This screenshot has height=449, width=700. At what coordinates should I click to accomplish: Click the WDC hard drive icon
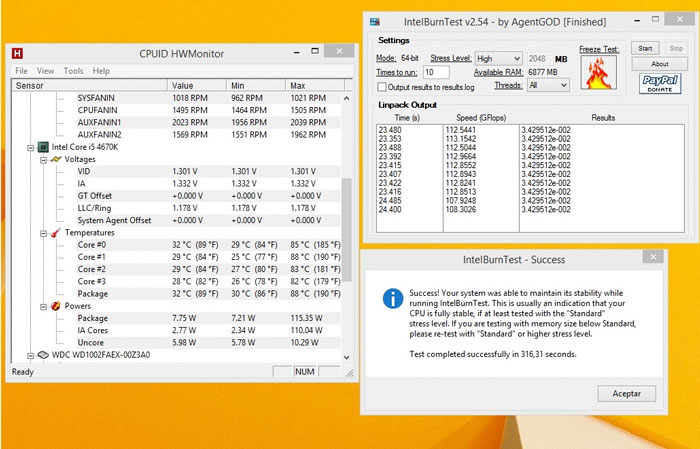[43, 355]
